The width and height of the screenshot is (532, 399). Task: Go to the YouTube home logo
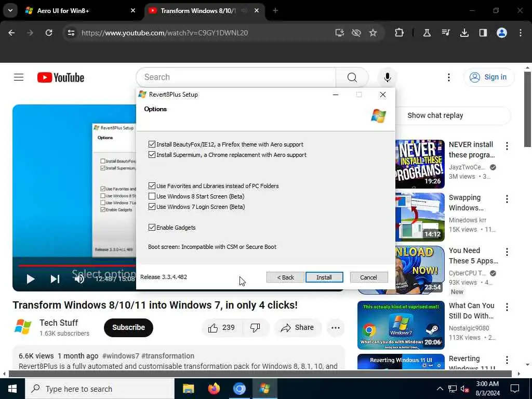[x=61, y=78]
